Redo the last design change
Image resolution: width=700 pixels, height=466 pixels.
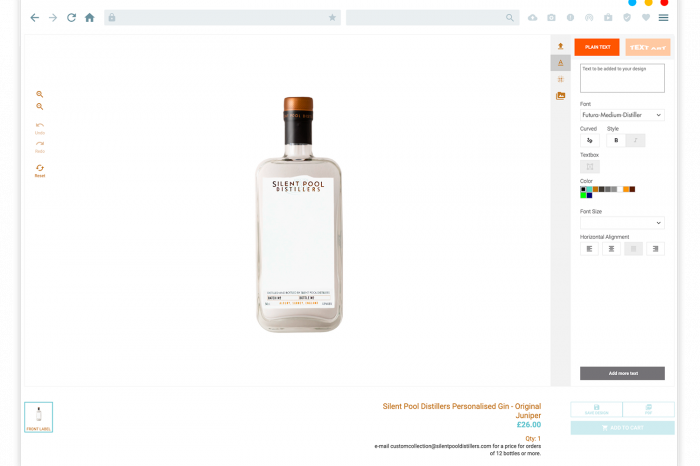[x=40, y=147]
